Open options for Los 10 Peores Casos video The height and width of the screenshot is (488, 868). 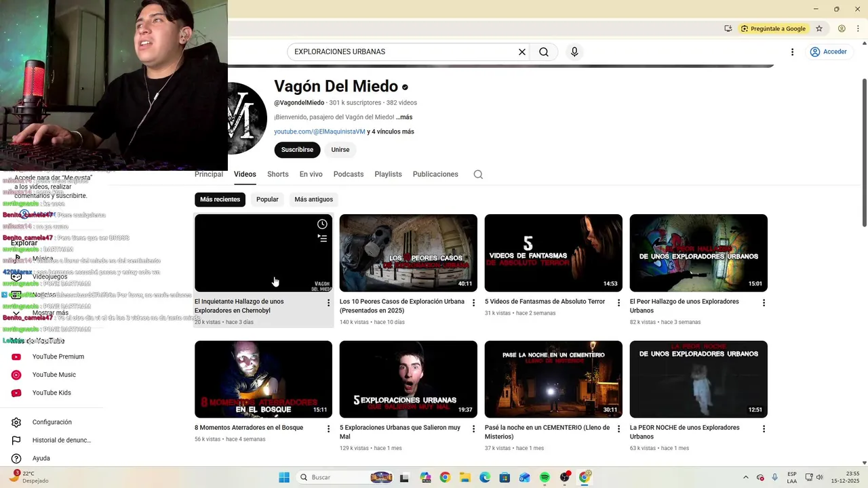473,303
